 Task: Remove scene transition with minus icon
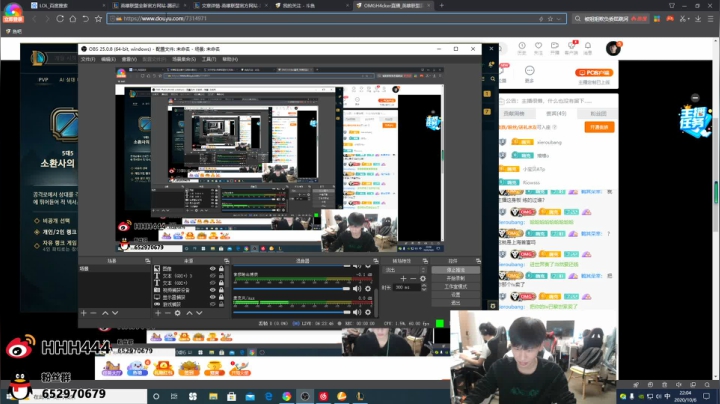tap(413, 279)
